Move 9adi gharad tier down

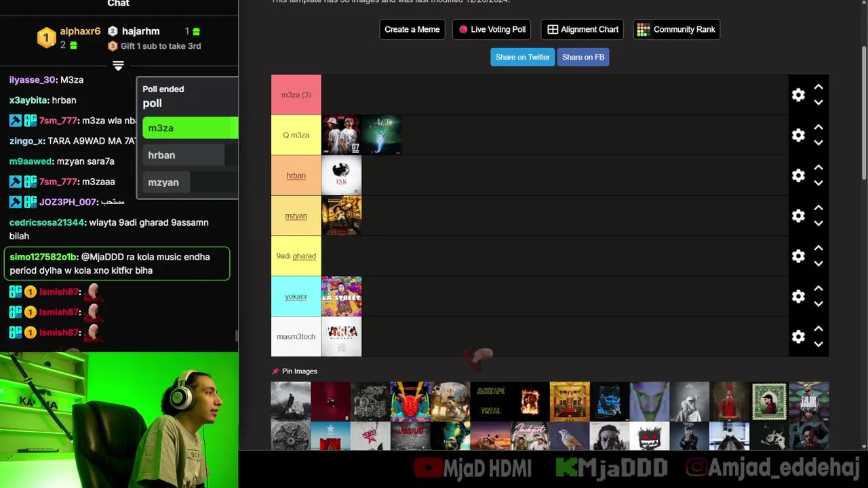(x=818, y=264)
